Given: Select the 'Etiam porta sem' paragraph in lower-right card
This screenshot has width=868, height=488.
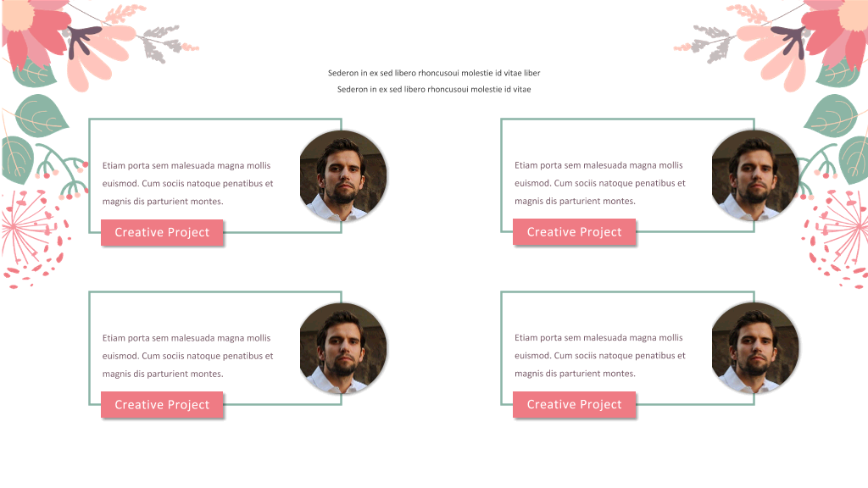Looking at the screenshot, I should 600,356.
